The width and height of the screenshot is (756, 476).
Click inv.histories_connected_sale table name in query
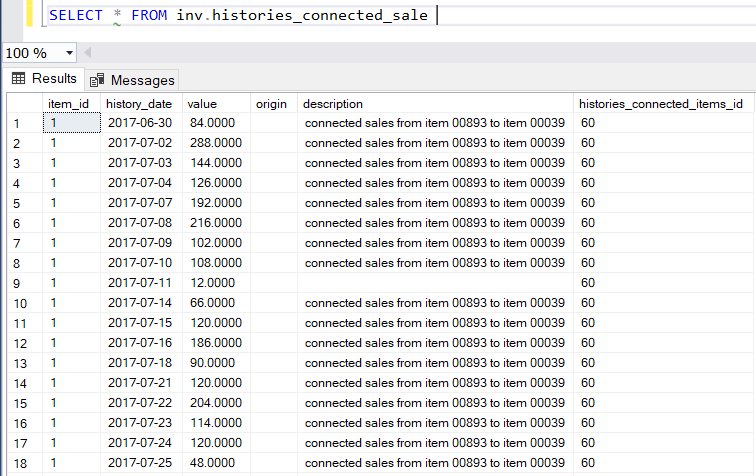click(302, 15)
